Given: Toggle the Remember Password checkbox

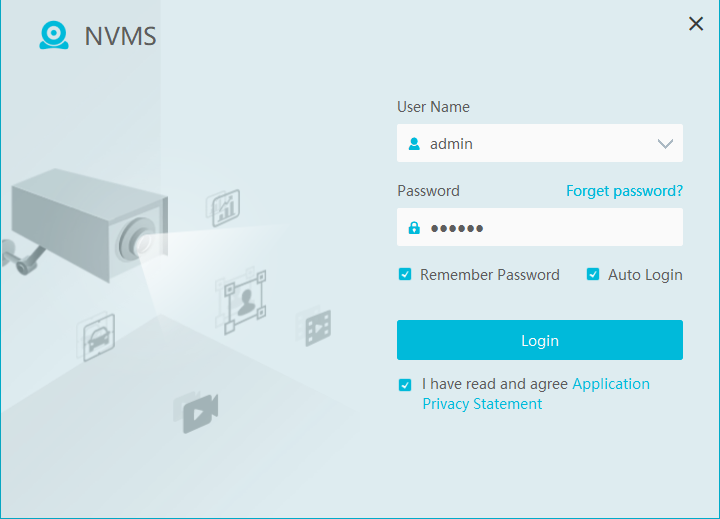Looking at the screenshot, I should [x=405, y=275].
